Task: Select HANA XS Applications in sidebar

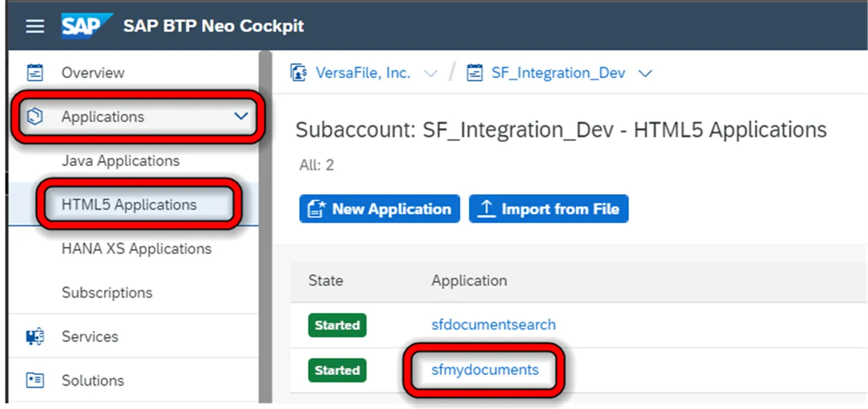Action: [x=136, y=249]
